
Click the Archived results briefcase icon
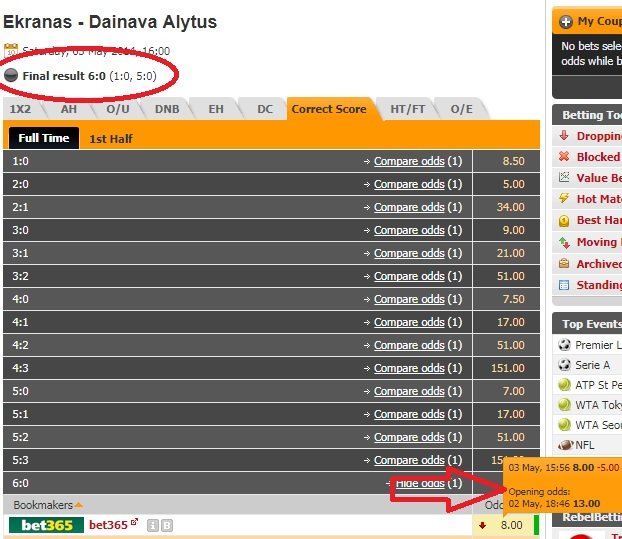[x=564, y=263]
